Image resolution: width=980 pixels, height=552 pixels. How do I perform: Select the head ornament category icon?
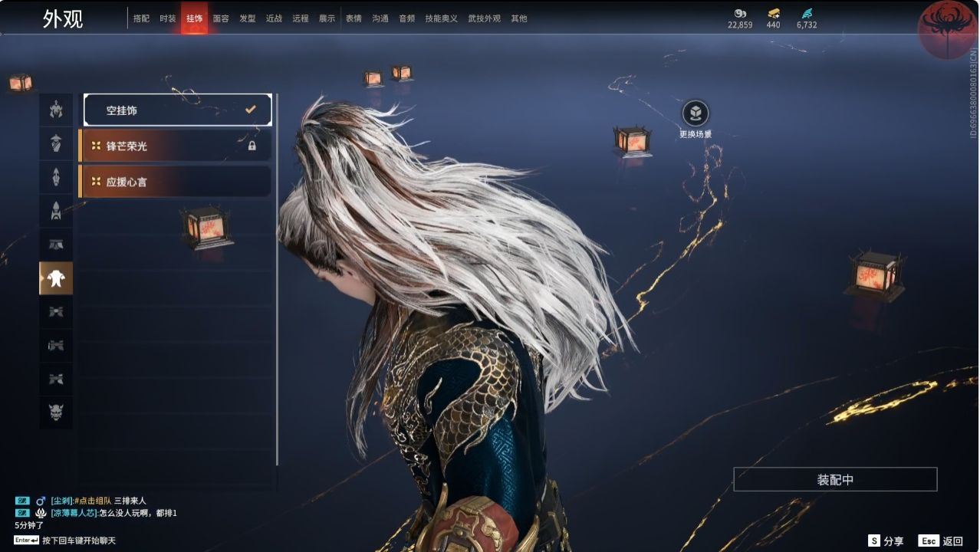(55, 109)
